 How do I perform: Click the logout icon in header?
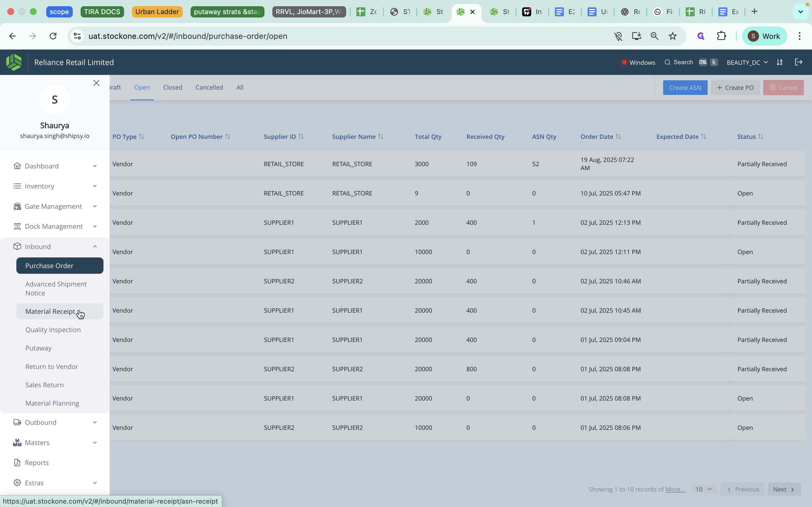click(798, 62)
